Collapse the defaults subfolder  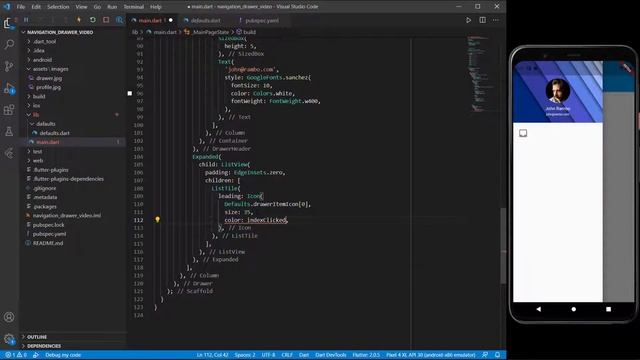[45, 124]
